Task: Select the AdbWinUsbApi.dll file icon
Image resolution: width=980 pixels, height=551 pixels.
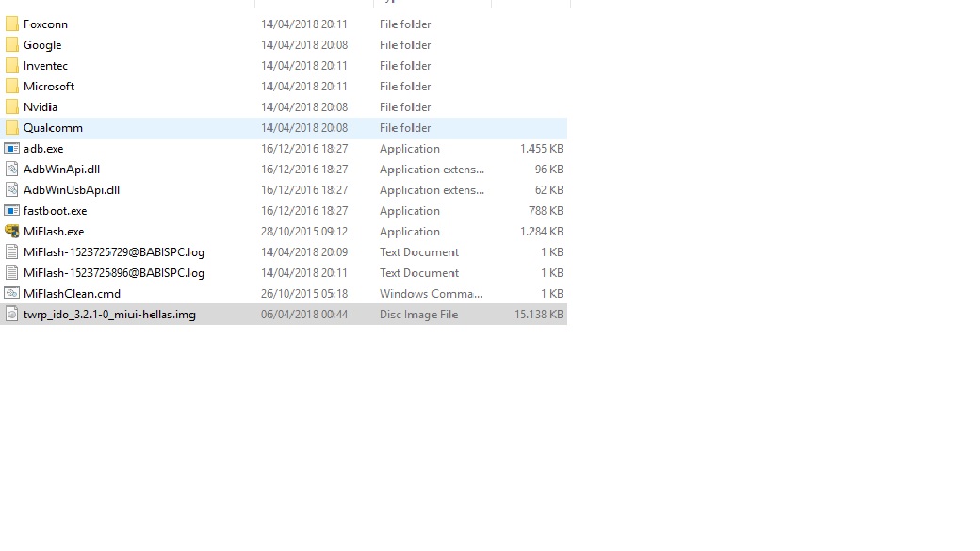Action: click(x=12, y=190)
